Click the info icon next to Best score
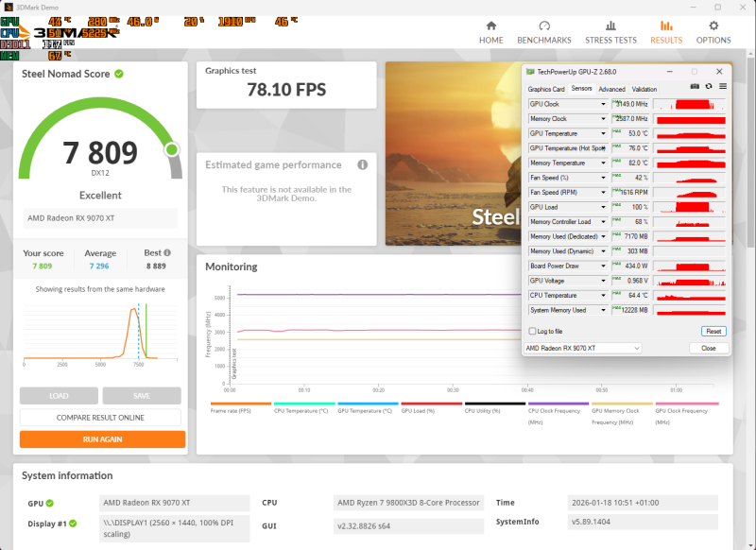The width and height of the screenshot is (756, 550). pos(167,252)
